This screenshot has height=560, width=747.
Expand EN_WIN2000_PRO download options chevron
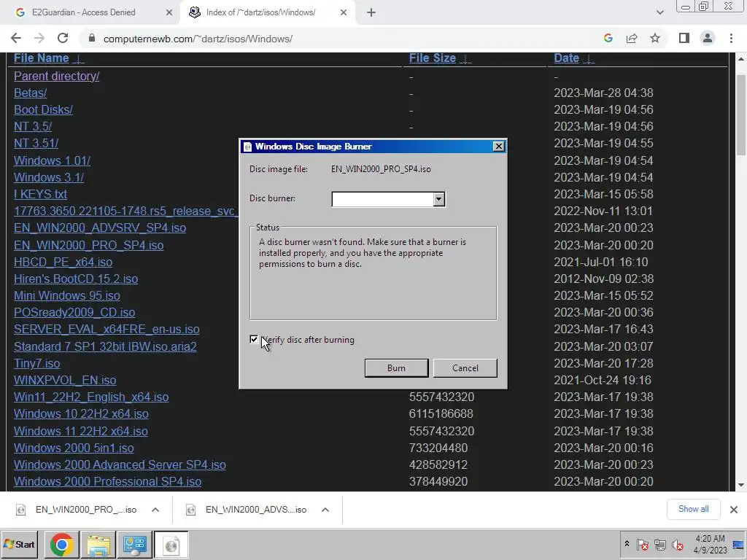(155, 510)
